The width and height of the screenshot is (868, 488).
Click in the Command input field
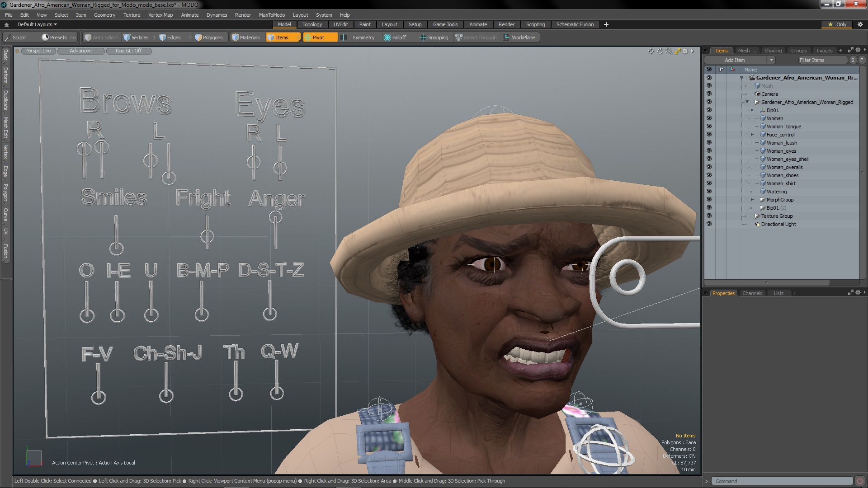pyautogui.click(x=782, y=481)
